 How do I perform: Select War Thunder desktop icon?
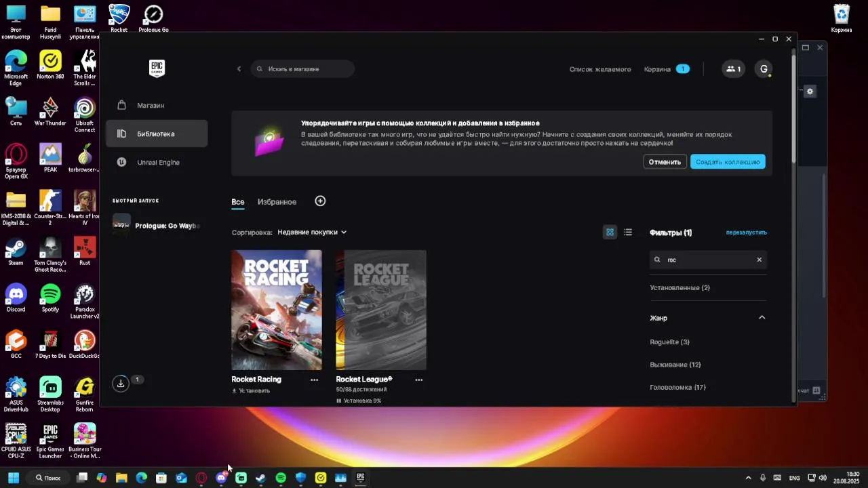tap(50, 112)
